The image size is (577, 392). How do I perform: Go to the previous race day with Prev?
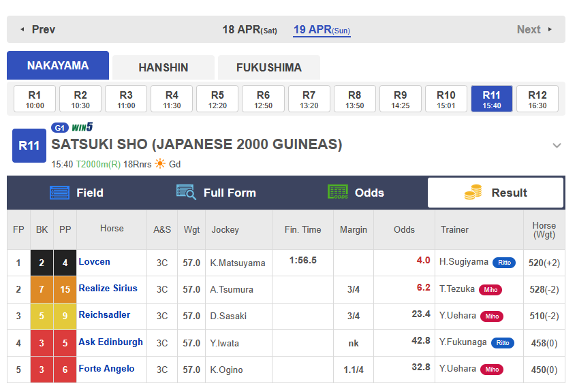click(x=38, y=29)
